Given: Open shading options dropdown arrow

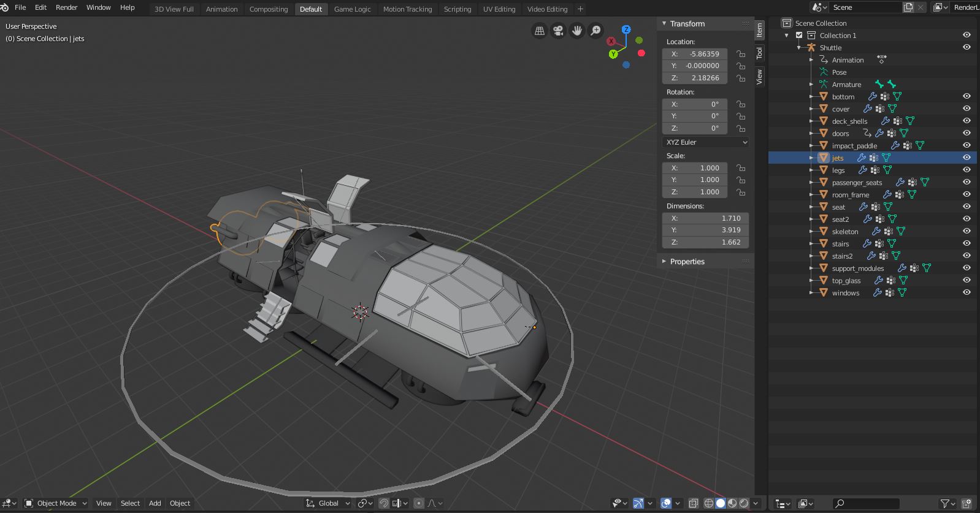Looking at the screenshot, I should point(756,503).
